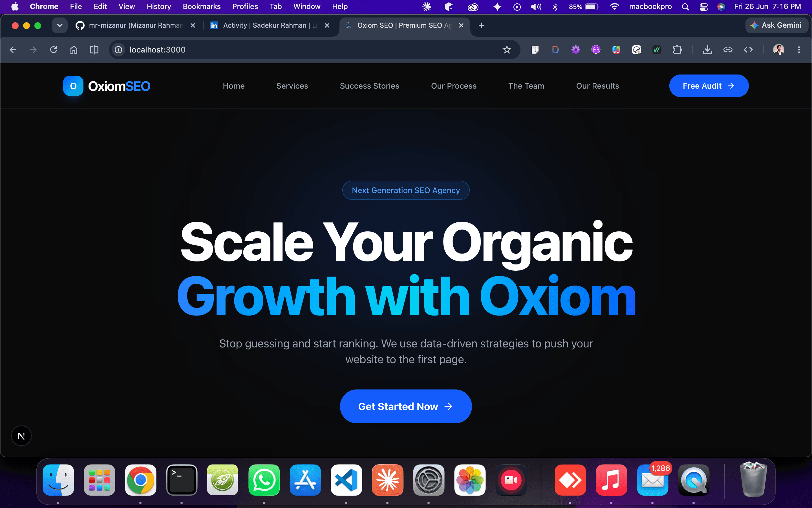Image resolution: width=812 pixels, height=508 pixels.
Task: Open Success Stories nav link
Action: [369, 86]
